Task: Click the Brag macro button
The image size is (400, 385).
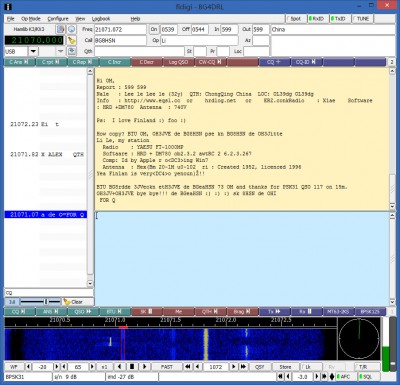Action: coord(242,312)
